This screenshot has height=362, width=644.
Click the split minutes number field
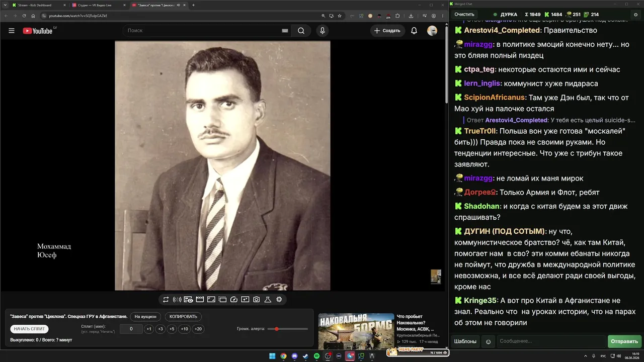tap(131, 329)
